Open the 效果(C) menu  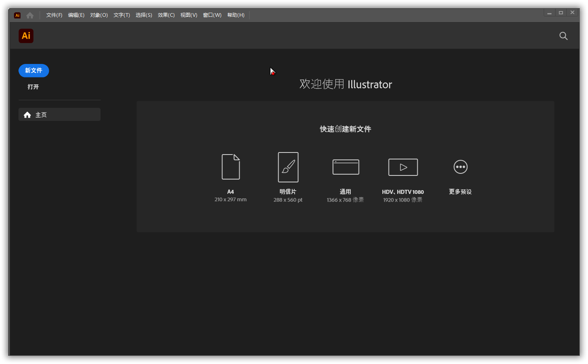(x=166, y=15)
